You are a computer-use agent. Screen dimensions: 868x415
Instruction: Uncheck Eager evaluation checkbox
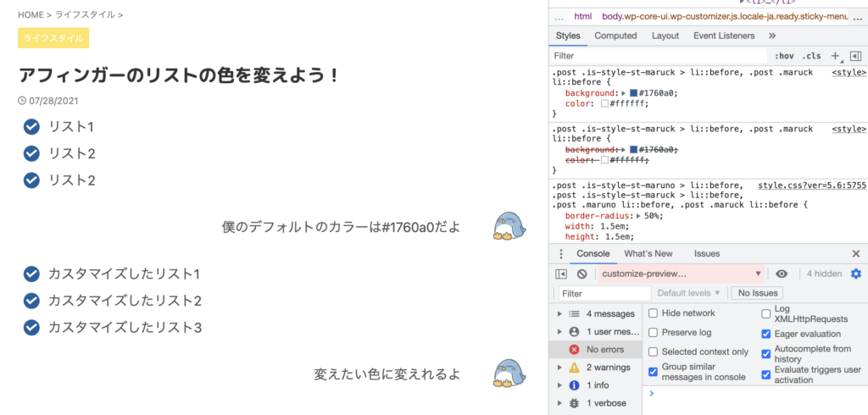pos(766,334)
